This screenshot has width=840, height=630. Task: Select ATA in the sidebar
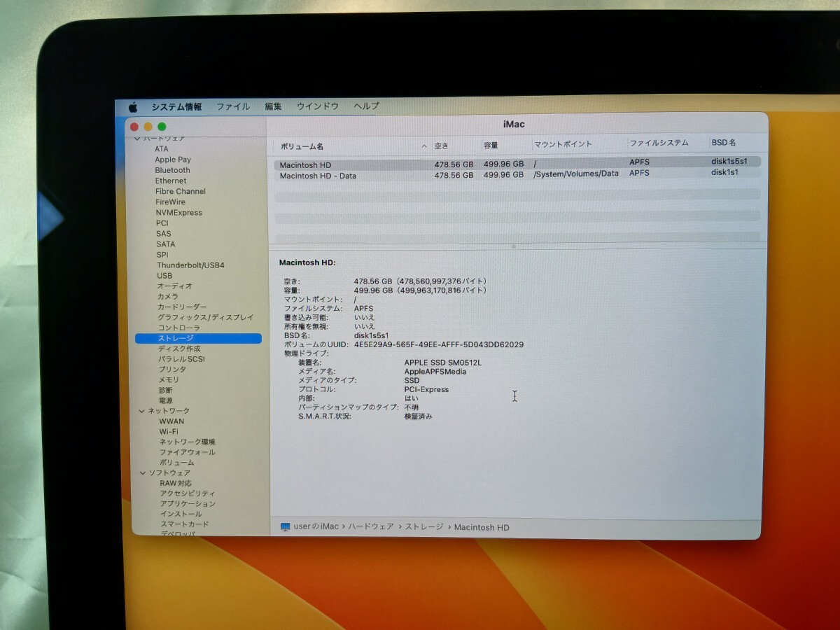point(162,149)
